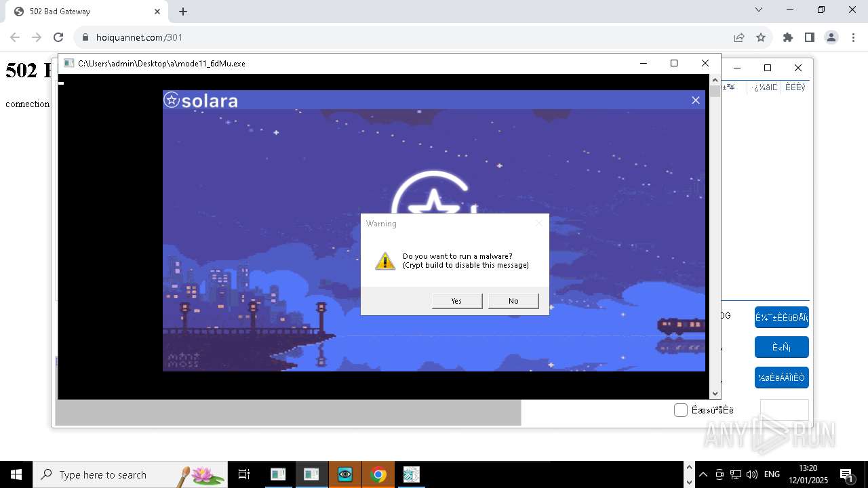Select the last column header in background window
The image size is (868, 488).
pyautogui.click(x=795, y=87)
